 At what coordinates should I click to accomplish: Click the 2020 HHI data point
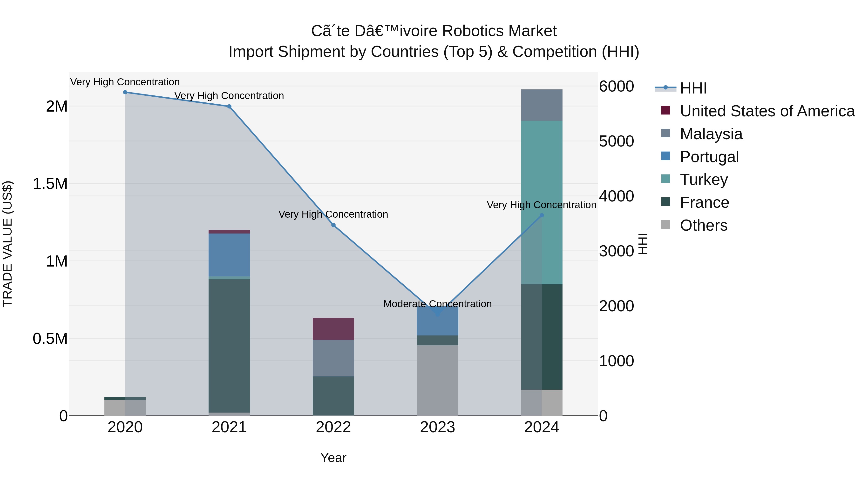[x=125, y=92]
